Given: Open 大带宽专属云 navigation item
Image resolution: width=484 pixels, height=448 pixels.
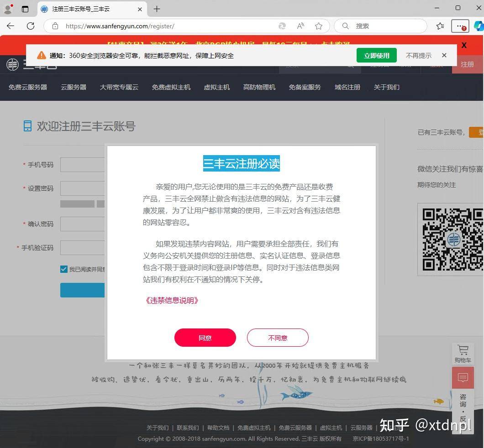Looking at the screenshot, I should [119, 87].
